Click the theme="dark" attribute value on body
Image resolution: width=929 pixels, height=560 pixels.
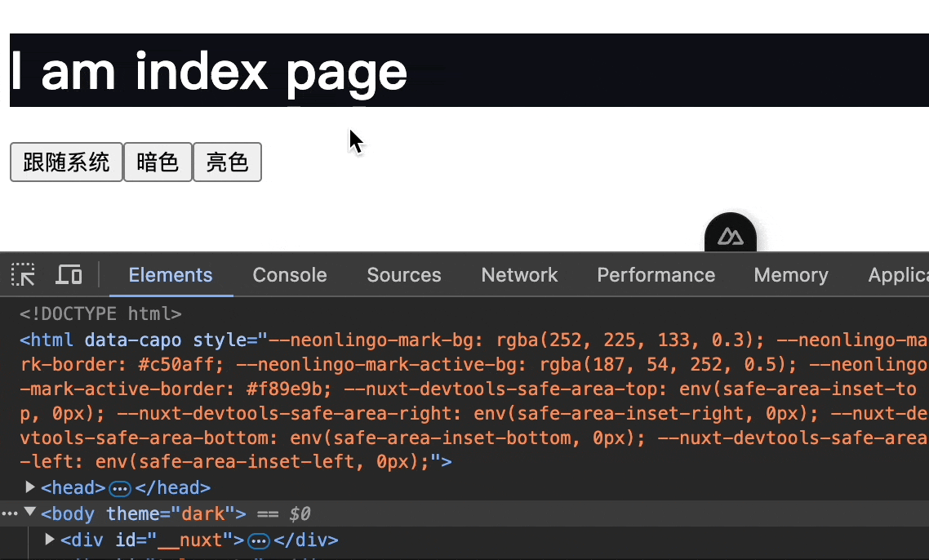pyautogui.click(x=203, y=514)
